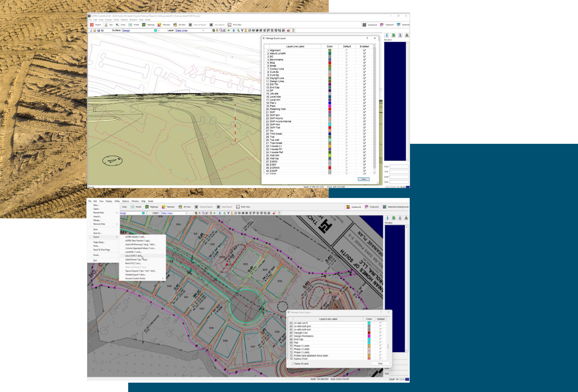Check the Default box for Design Lines

pos(347,81)
